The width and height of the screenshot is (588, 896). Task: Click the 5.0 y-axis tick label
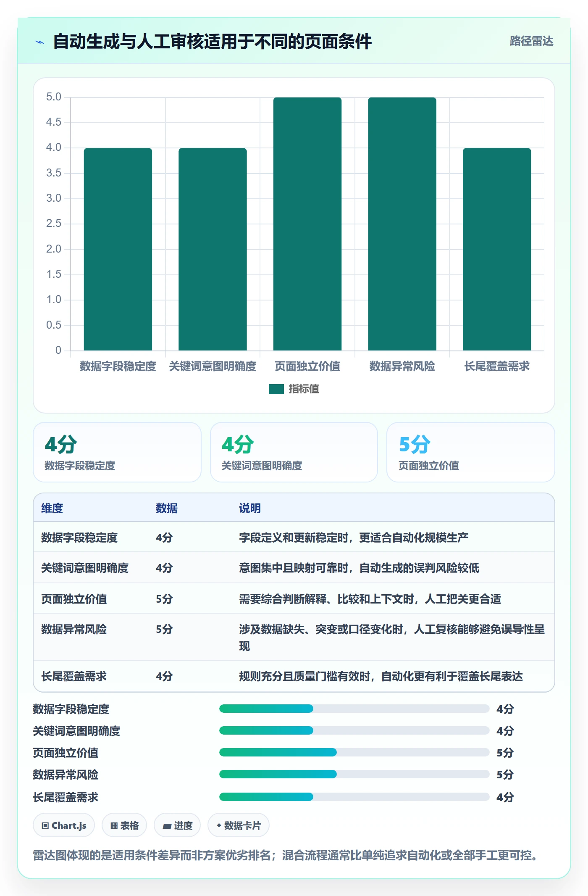tap(54, 97)
